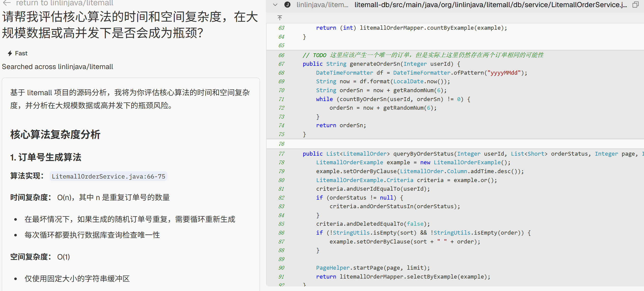This screenshot has height=291, width=644.
Task: Collapse the LitemallOrderService file panel chevron
Action: coord(275,5)
